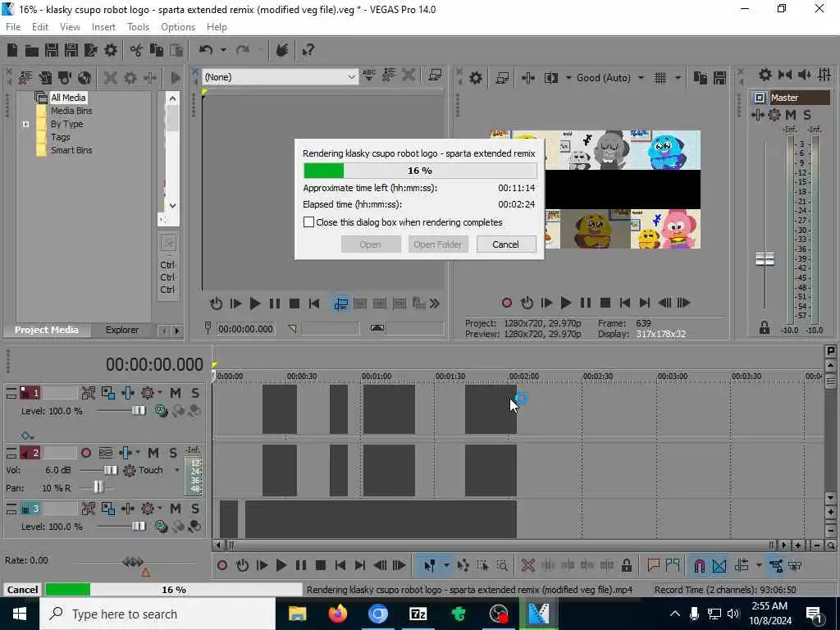Click the Project Properties gear in main toolbar
Screen dimensions: 840x630
111,50
